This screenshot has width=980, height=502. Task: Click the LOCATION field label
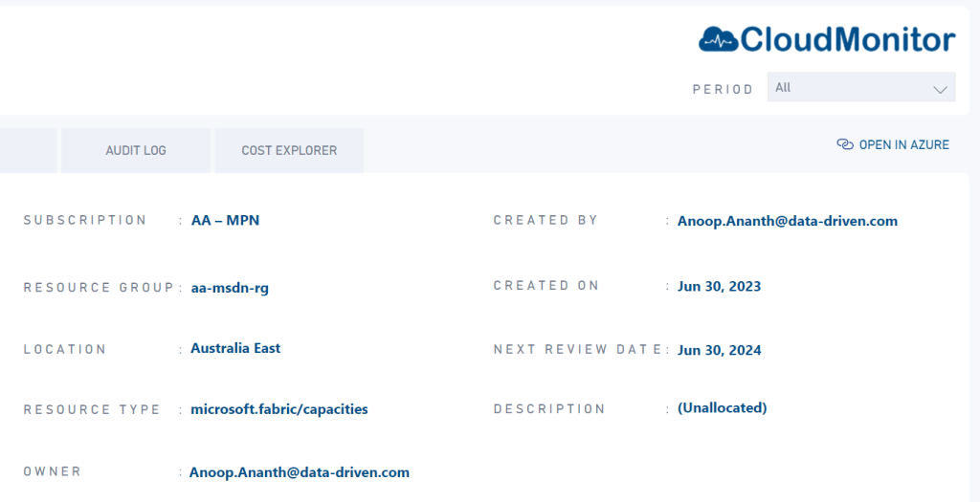[66, 349]
